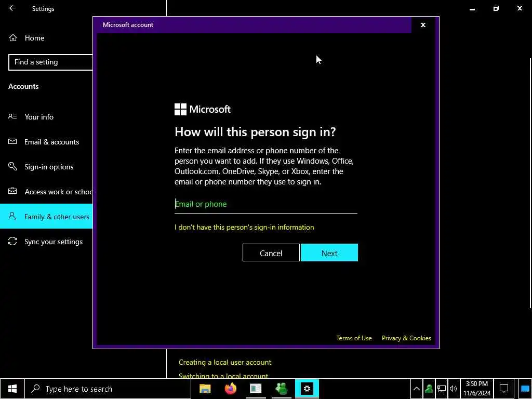The width and height of the screenshot is (532, 399).
Task: Minimize the Settings window
Action: coord(472,8)
